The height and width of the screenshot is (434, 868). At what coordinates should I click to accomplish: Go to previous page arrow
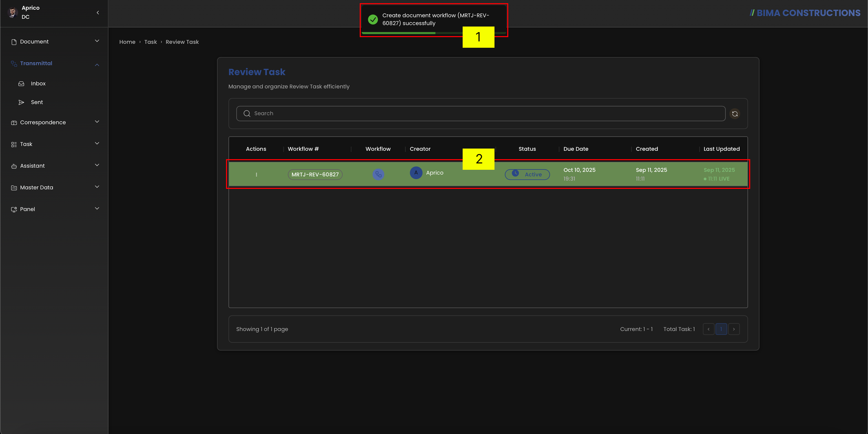(x=708, y=329)
